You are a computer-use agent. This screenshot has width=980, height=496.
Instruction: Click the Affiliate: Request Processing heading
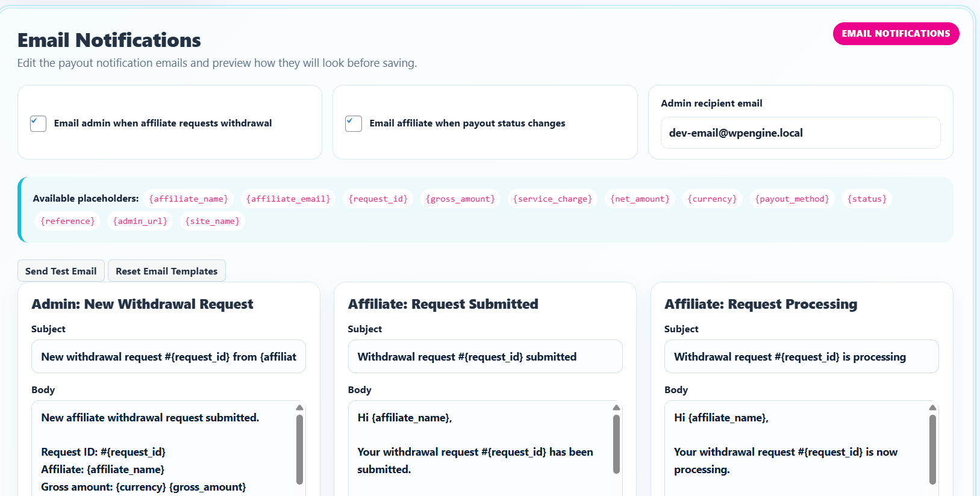[x=761, y=304]
